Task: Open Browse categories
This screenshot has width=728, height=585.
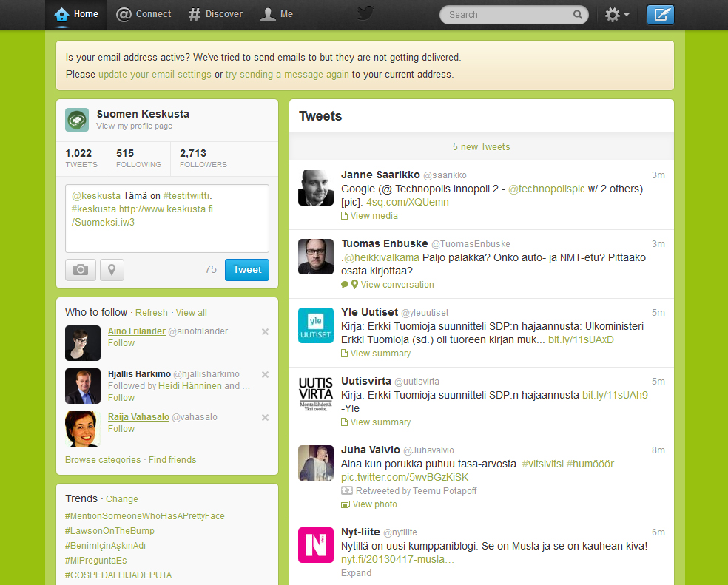Action: tap(103, 460)
